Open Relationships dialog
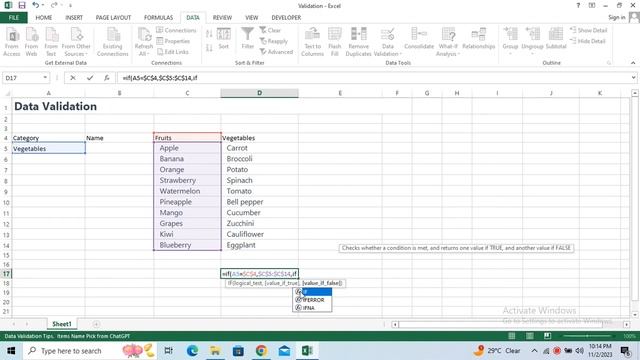 pos(478,39)
